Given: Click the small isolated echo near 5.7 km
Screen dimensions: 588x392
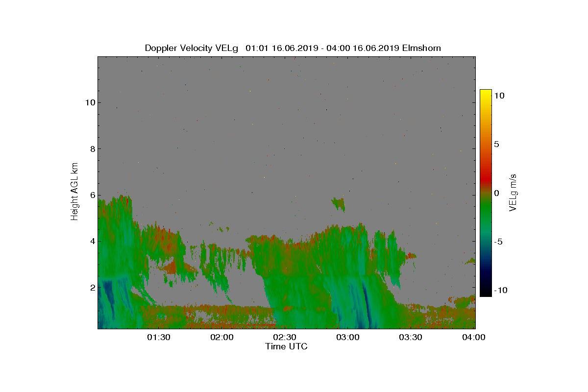Looking at the screenshot, I should coord(339,203).
